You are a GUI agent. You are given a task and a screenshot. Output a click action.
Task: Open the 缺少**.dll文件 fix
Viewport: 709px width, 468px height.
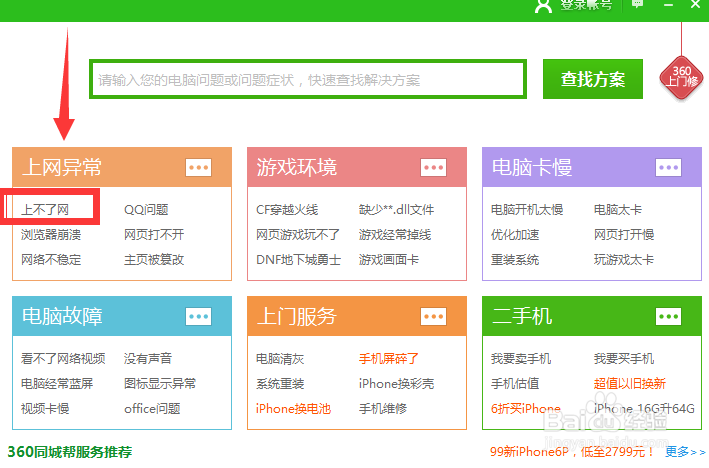point(397,210)
